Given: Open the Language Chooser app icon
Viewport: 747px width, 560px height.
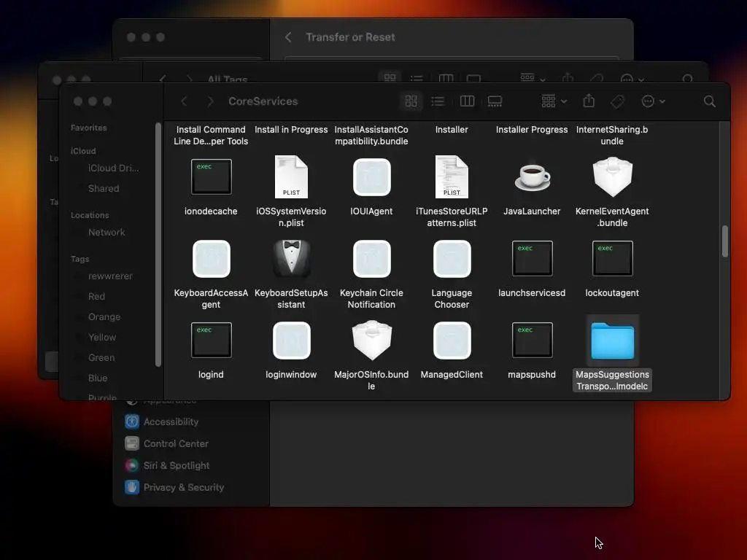Looking at the screenshot, I should pyautogui.click(x=452, y=259).
